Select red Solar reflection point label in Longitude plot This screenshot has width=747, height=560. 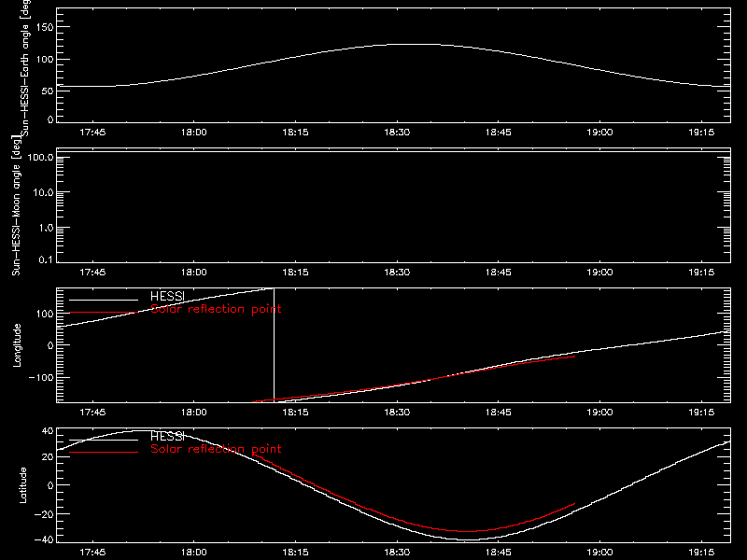pos(216,309)
